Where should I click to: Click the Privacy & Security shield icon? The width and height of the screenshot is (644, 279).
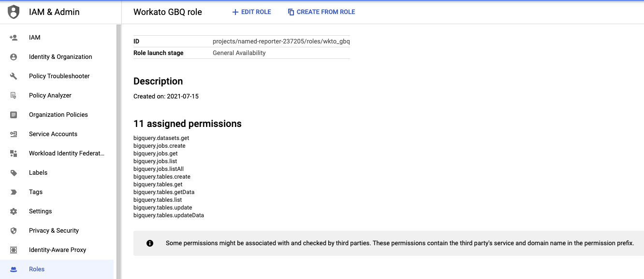[14, 230]
